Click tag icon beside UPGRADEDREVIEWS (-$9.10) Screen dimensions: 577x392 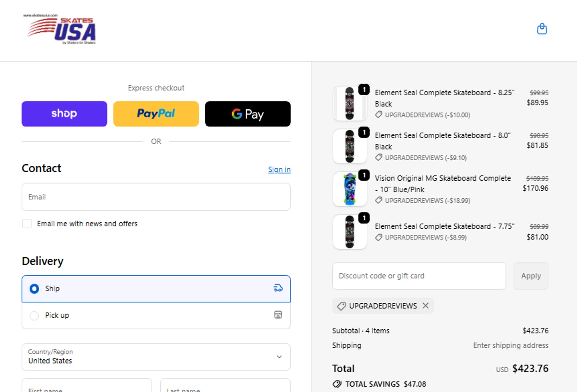pos(379,157)
